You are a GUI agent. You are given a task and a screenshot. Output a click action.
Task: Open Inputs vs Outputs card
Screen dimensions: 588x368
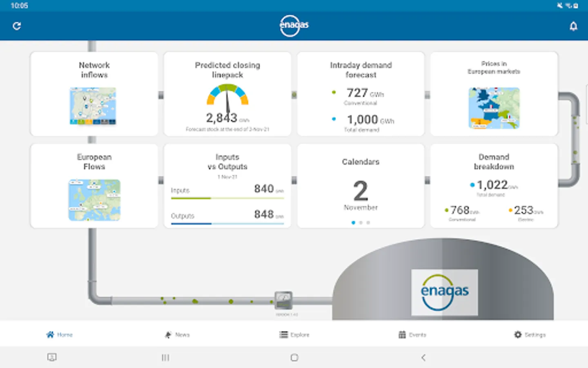tap(227, 186)
